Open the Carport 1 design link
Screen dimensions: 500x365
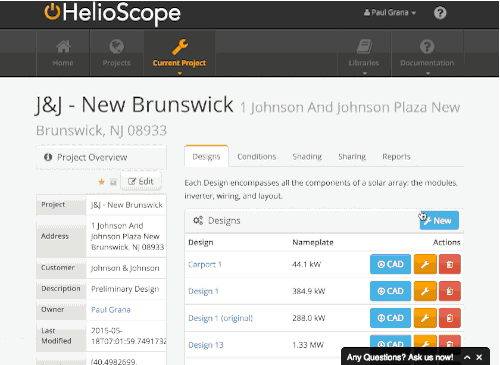(205, 264)
